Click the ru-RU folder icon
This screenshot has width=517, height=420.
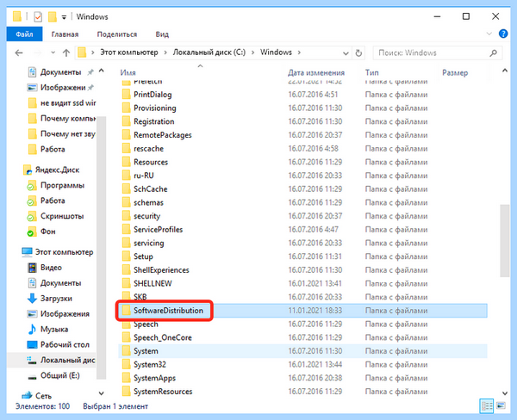click(x=126, y=176)
